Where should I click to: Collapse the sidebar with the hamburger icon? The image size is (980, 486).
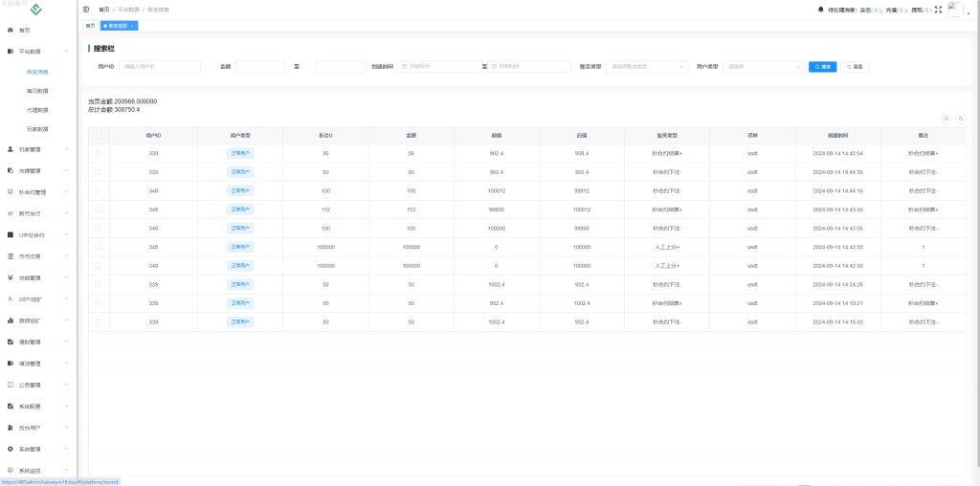coord(86,10)
